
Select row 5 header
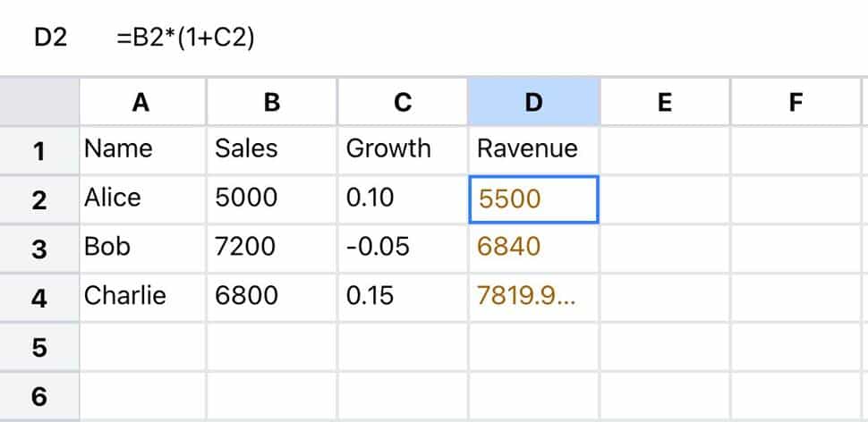tap(39, 346)
